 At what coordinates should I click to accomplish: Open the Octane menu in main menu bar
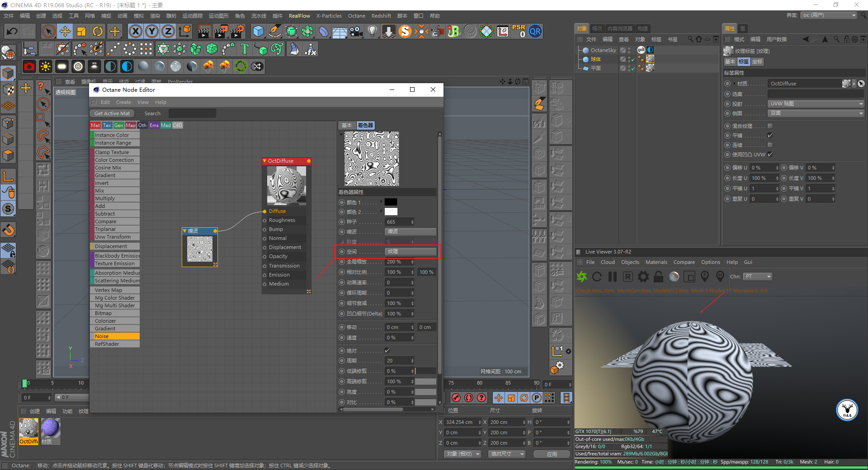356,16
